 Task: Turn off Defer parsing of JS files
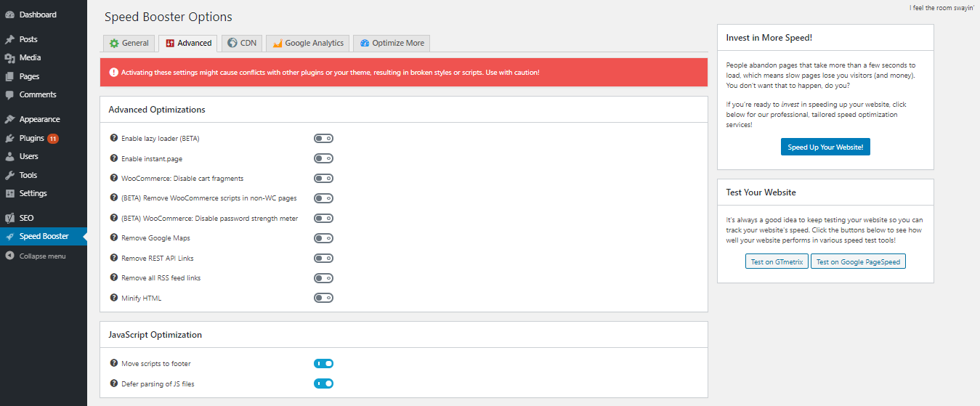[x=323, y=383]
